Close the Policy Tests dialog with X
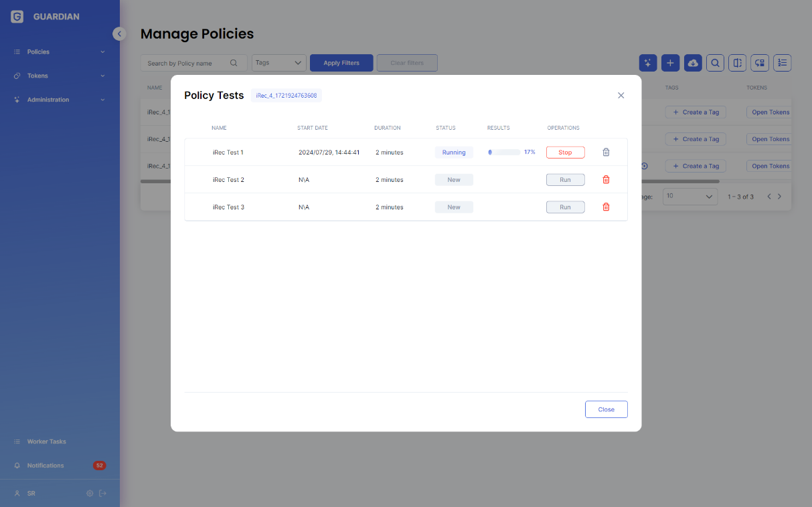Screen dimensions: 812x507 (x=621, y=96)
